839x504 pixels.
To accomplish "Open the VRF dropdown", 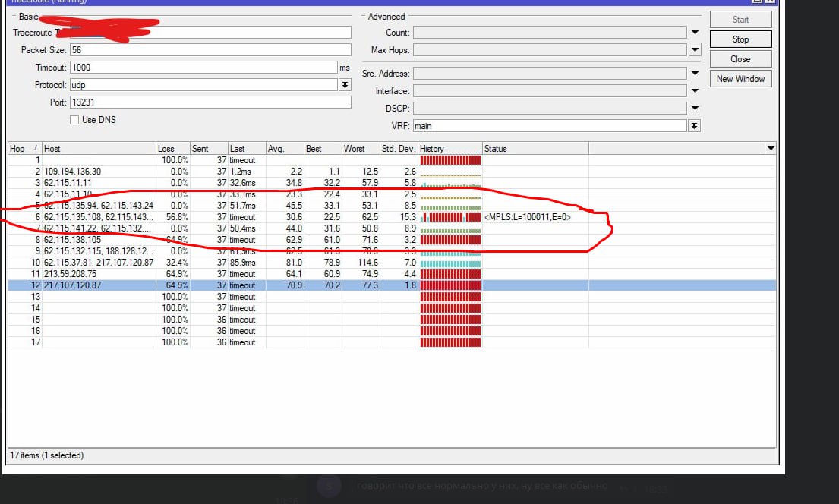I will pos(694,126).
